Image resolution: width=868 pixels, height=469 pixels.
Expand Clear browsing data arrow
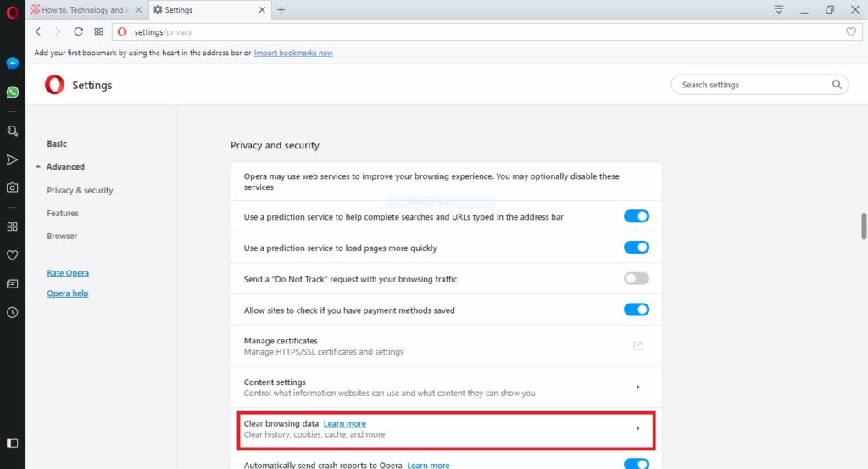coord(637,428)
